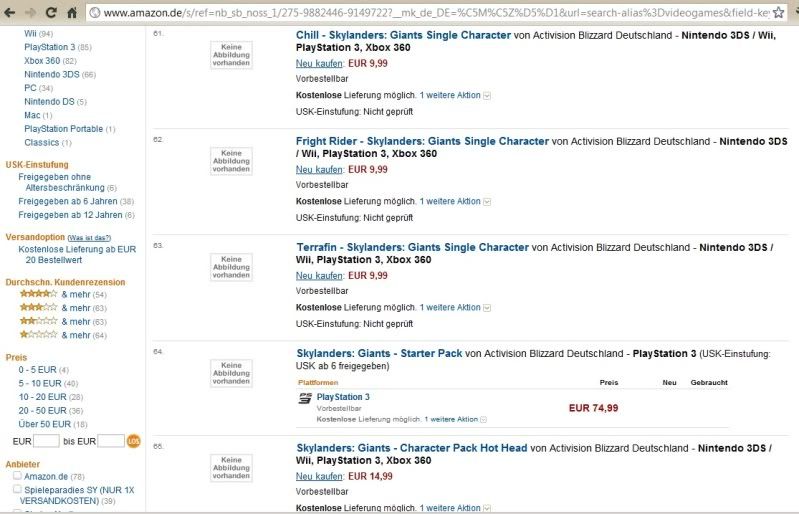Select the PlayStation 3 platform logo icon

pyautogui.click(x=305, y=398)
